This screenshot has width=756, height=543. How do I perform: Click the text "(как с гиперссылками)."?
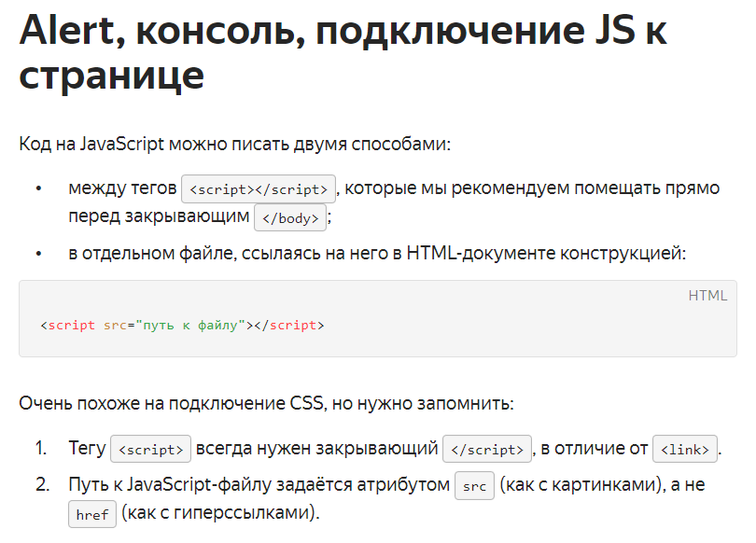220,512
